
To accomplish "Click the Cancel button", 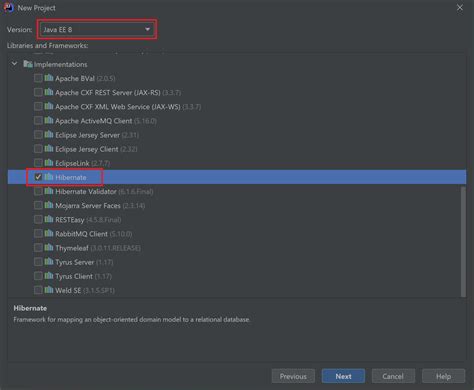I will pos(393,376).
